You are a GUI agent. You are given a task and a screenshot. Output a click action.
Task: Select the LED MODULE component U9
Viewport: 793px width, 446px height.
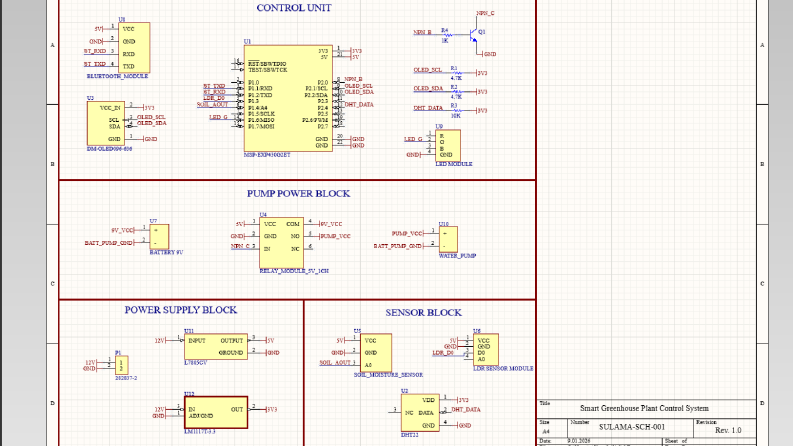coord(448,146)
